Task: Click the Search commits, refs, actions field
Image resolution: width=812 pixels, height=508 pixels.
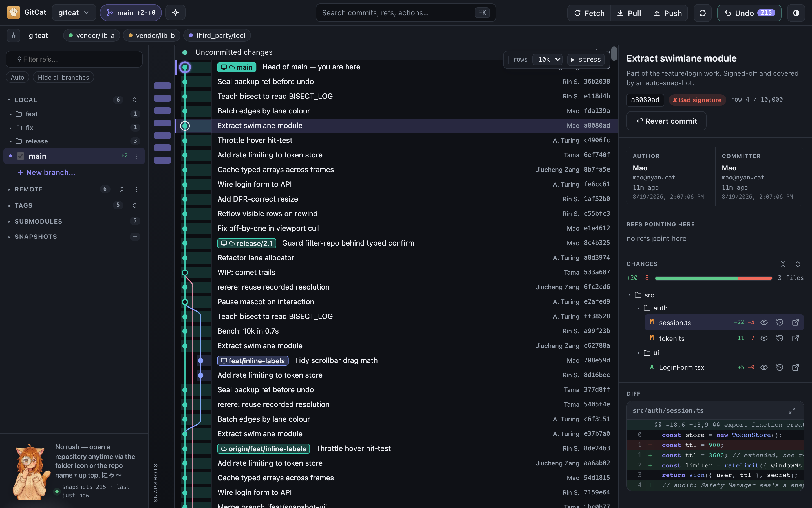Action: [406, 13]
